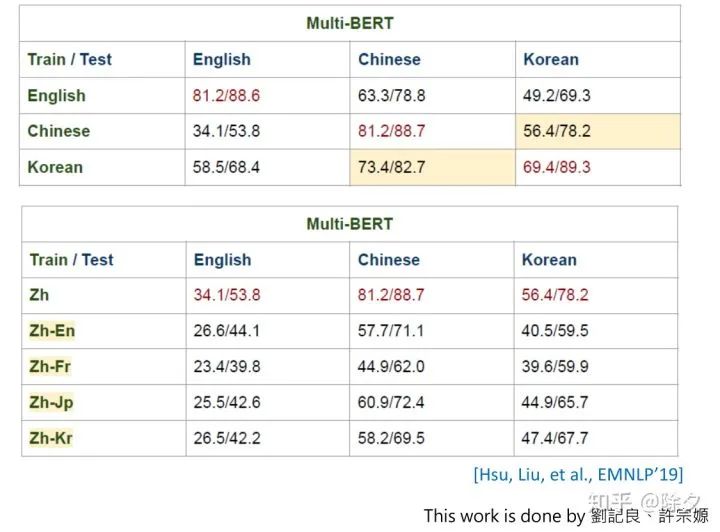This screenshot has width=720, height=532.
Task: Select the 63.3/78.8 cell
Action: [x=391, y=96]
